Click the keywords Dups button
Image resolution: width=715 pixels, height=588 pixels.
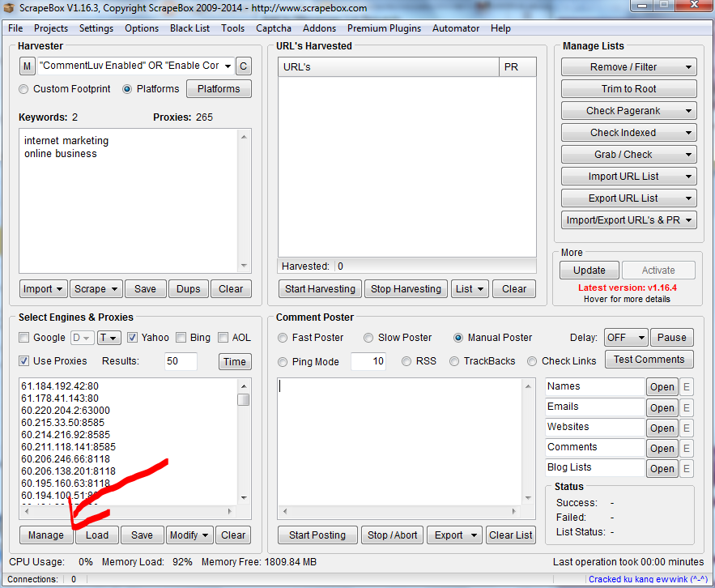[x=189, y=289]
